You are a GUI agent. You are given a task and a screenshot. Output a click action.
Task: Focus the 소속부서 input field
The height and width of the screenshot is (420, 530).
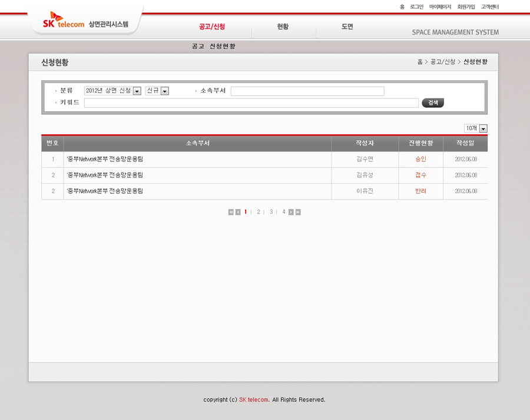tap(307, 91)
